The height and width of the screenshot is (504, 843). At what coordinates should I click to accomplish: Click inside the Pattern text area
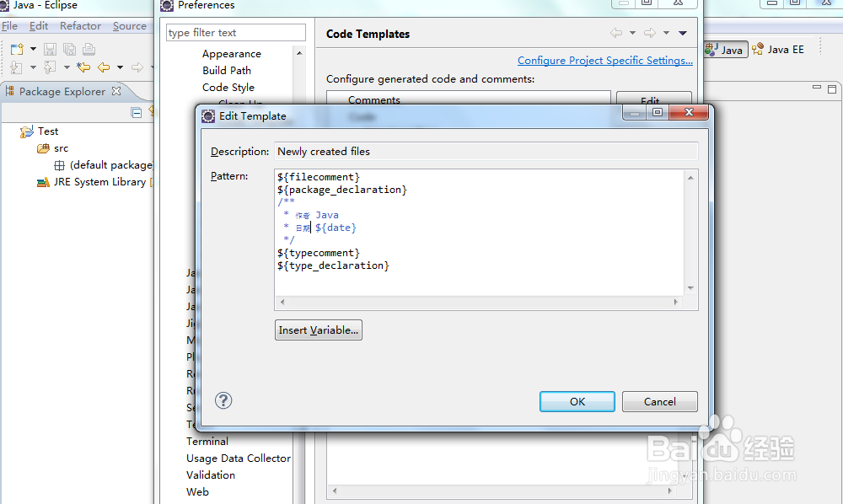click(x=479, y=232)
